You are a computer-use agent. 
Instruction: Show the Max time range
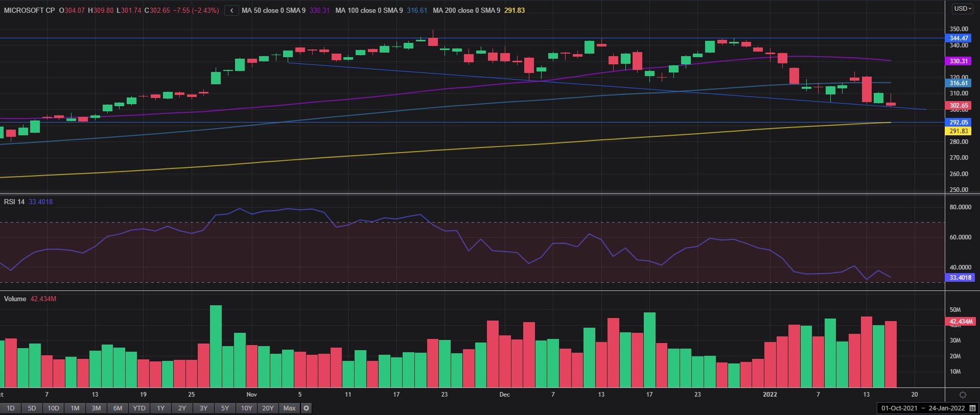pyautogui.click(x=289, y=408)
